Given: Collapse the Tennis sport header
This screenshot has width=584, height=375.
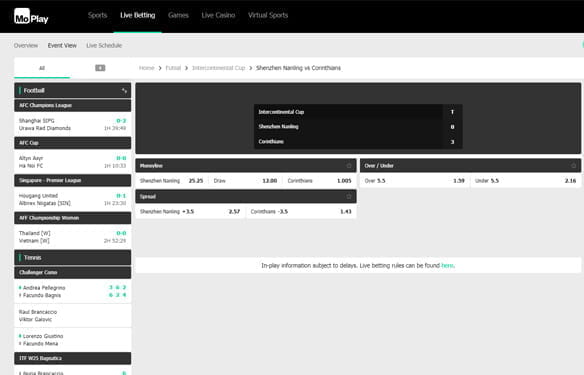Looking at the screenshot, I should 73,257.
